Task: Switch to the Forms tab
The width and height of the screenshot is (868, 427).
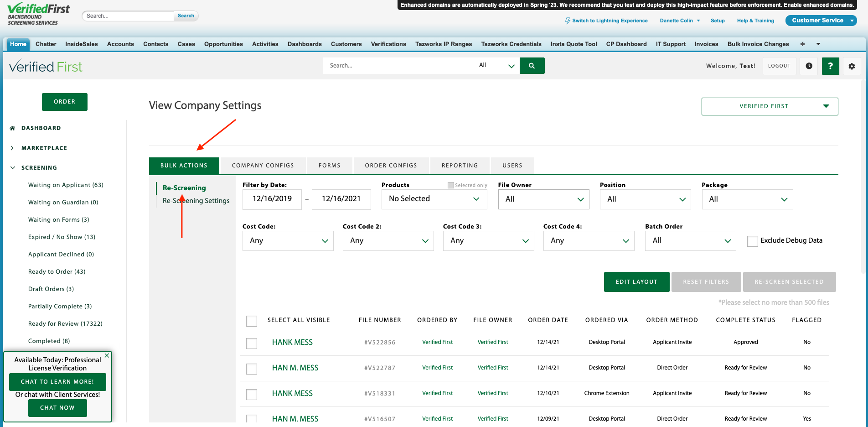Action: [330, 166]
